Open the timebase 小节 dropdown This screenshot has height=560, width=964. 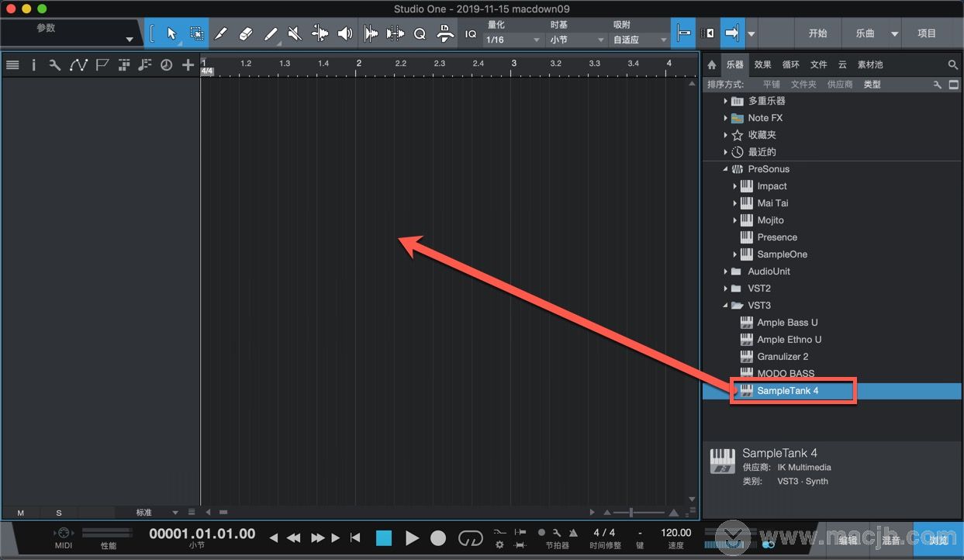pyautogui.click(x=577, y=40)
